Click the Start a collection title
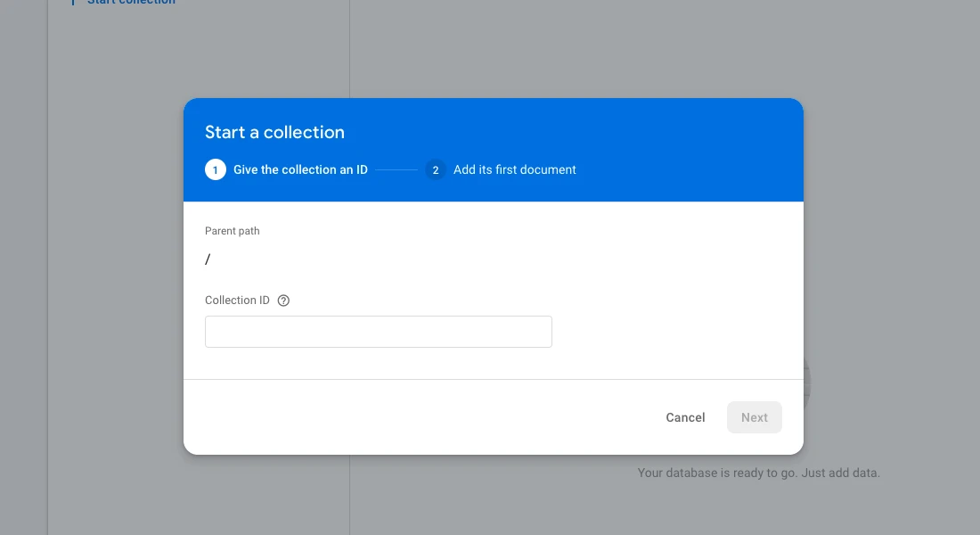Image resolution: width=980 pixels, height=535 pixels. (274, 132)
